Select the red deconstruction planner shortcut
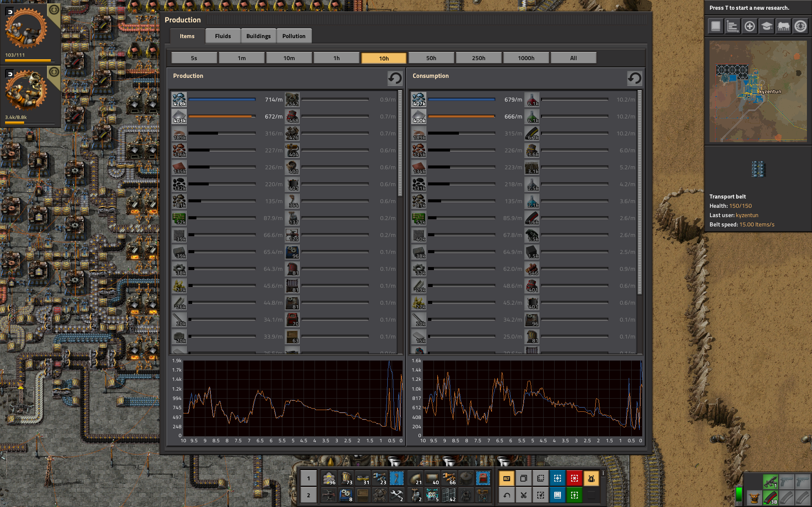Screen dimensions: 812x507 point(574,479)
